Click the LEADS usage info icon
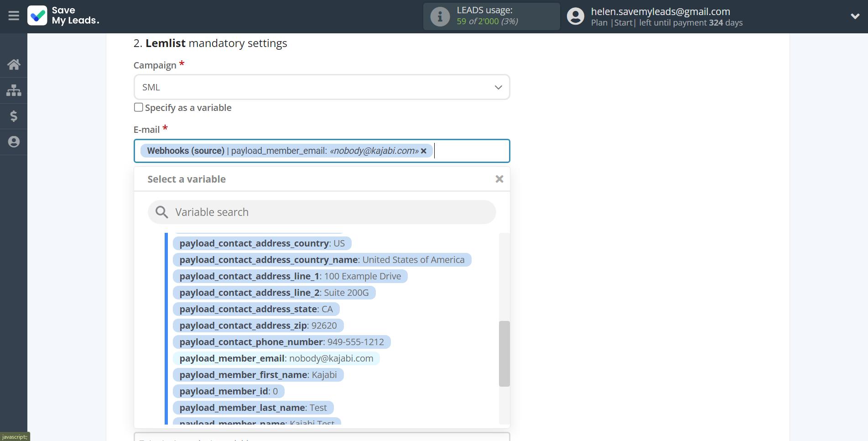 pyautogui.click(x=440, y=16)
